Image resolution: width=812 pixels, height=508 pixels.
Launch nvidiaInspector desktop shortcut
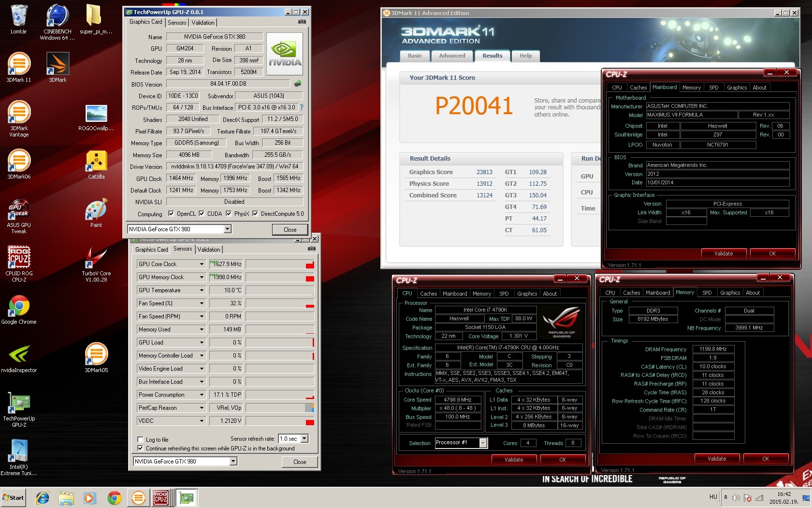19,358
